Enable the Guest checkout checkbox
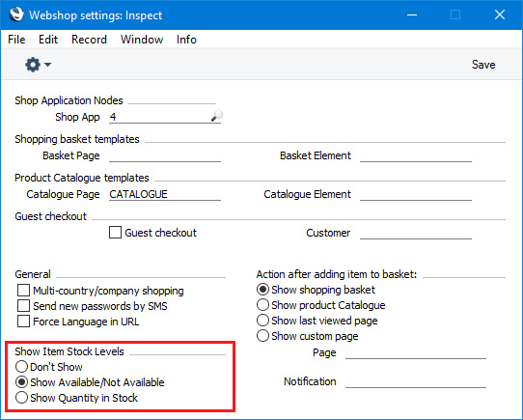The width and height of the screenshot is (523, 420). coord(115,233)
